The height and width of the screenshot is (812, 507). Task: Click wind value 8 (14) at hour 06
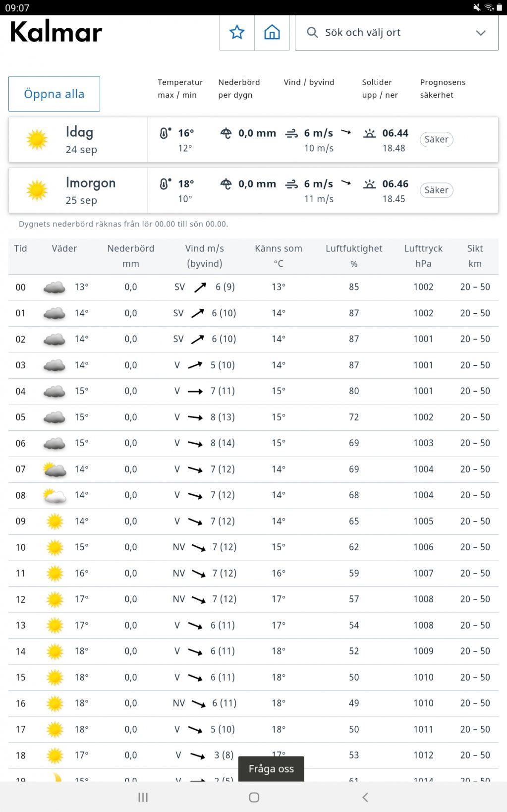pos(223,443)
